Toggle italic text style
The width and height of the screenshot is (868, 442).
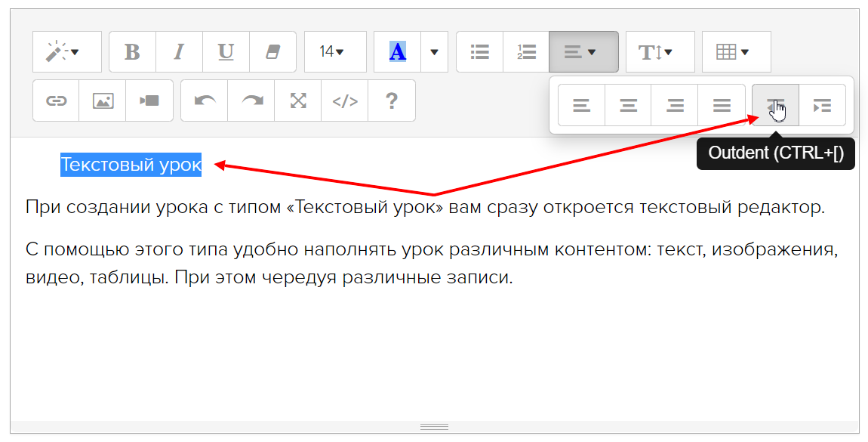point(179,52)
